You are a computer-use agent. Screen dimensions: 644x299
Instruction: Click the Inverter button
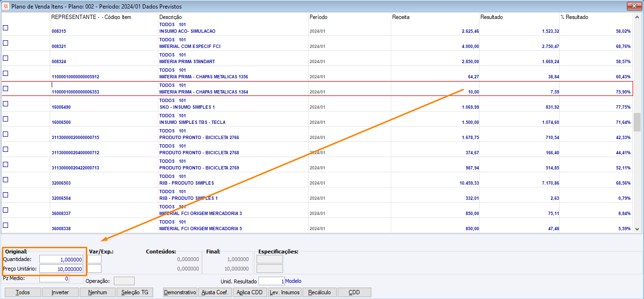click(x=60, y=292)
